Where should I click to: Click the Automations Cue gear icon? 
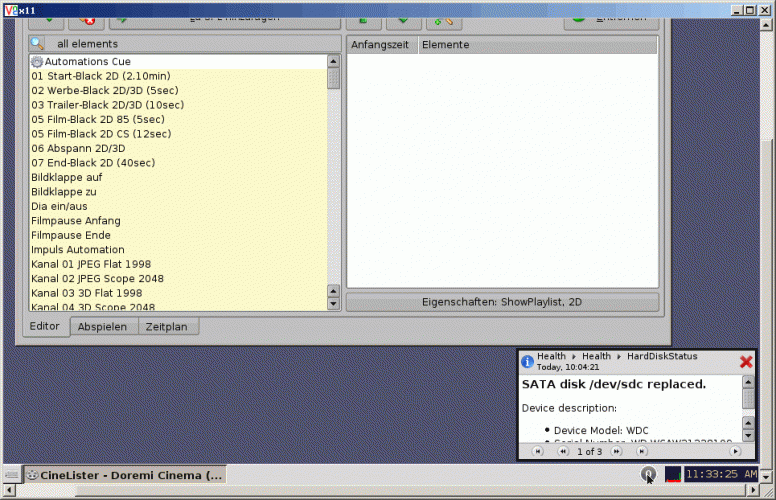point(37,62)
